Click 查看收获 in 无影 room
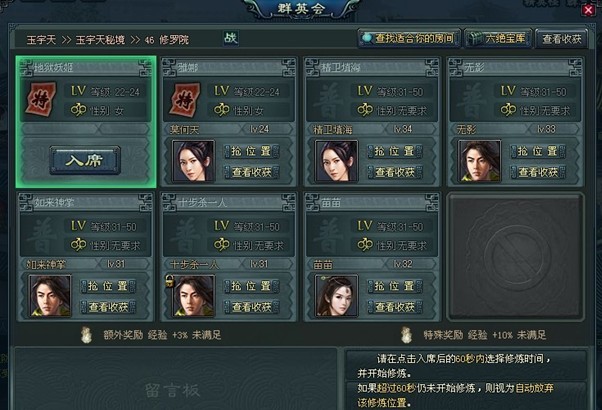Screen dimensions: 602x410 click(x=538, y=172)
